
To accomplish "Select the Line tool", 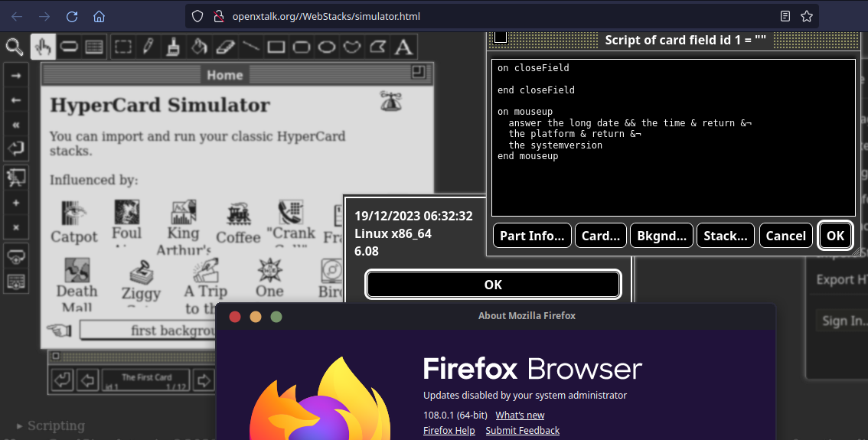I will 250,47.
